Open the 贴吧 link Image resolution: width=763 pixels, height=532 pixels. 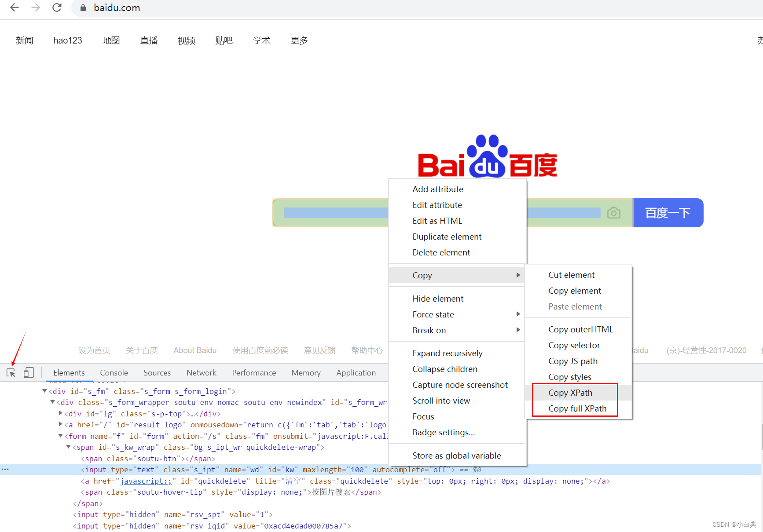224,40
